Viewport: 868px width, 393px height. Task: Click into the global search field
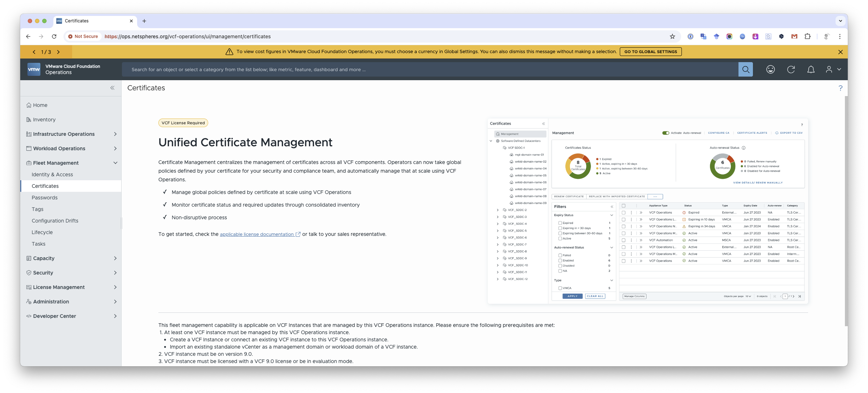pos(429,69)
